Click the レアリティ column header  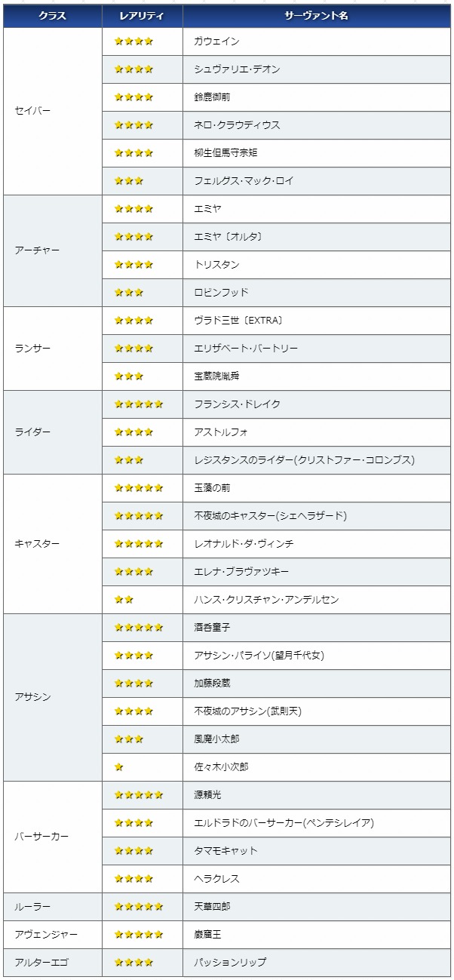tap(143, 16)
